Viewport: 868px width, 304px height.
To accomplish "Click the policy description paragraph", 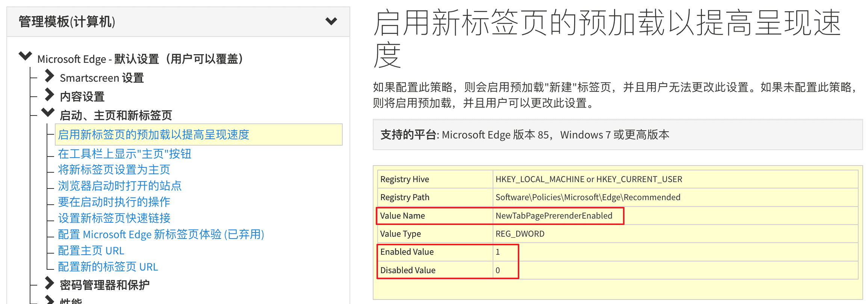I will (615, 95).
